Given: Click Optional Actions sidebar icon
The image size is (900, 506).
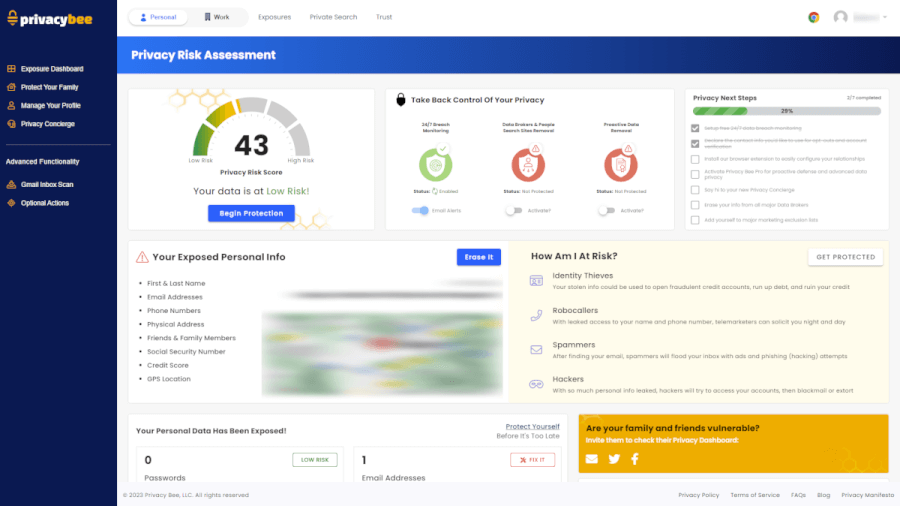Looking at the screenshot, I should (x=11, y=203).
